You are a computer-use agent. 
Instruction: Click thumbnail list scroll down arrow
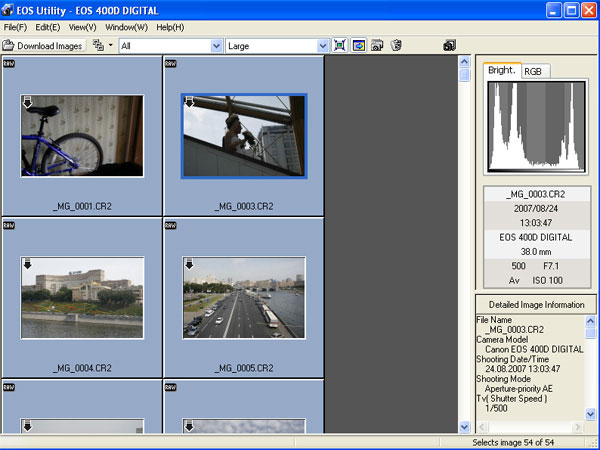464,427
